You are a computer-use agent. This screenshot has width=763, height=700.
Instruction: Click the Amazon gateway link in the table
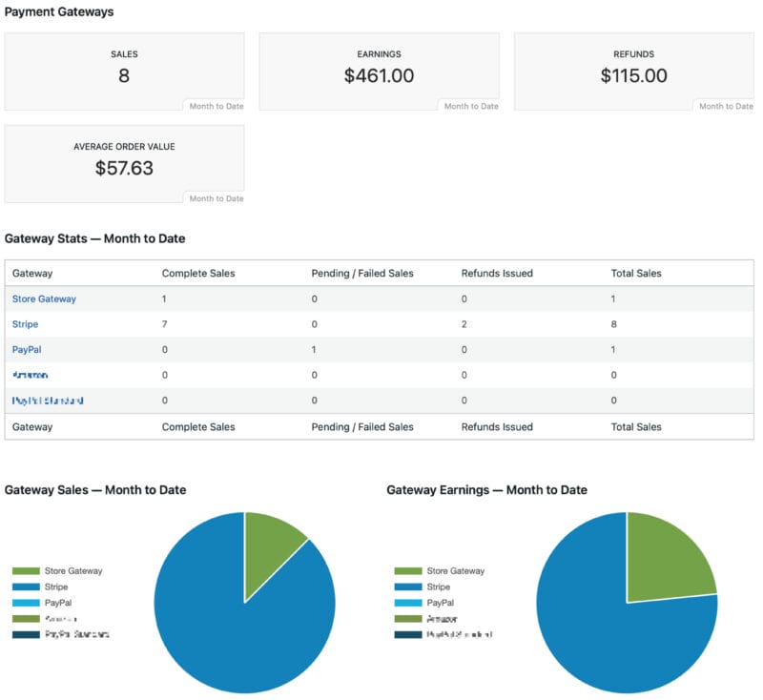tap(30, 376)
